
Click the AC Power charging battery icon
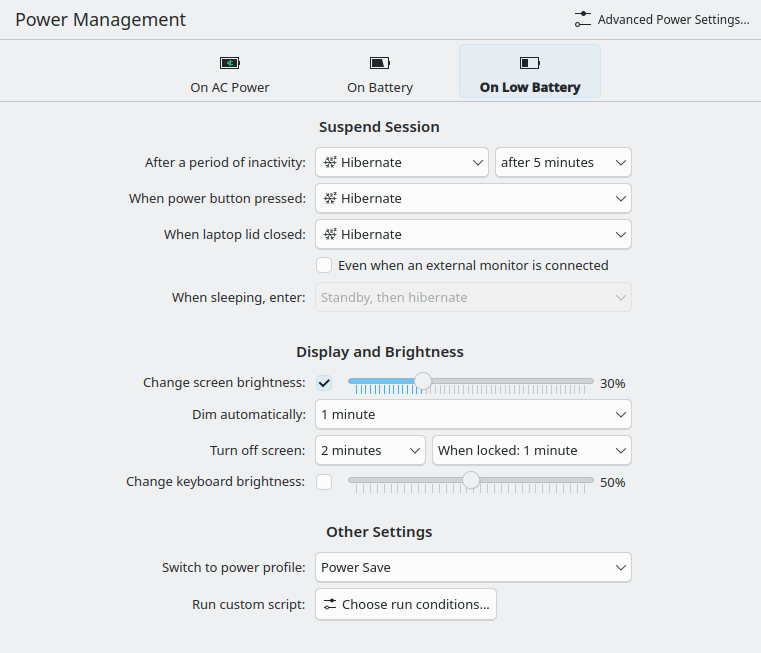230,63
